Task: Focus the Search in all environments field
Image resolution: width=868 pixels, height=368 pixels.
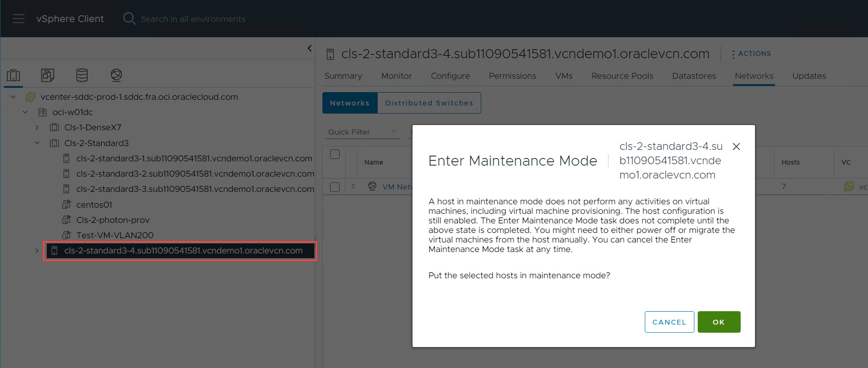Action: (x=193, y=19)
